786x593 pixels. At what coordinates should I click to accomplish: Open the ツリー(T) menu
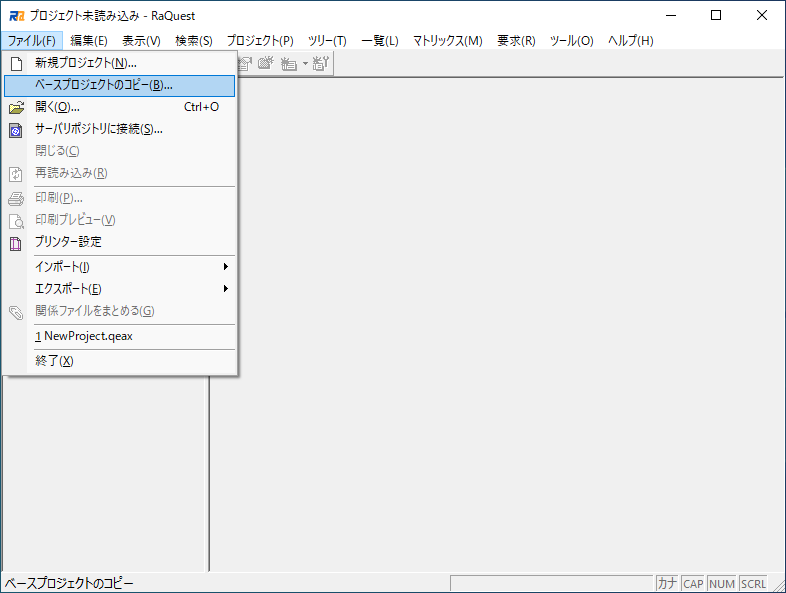tap(327, 41)
